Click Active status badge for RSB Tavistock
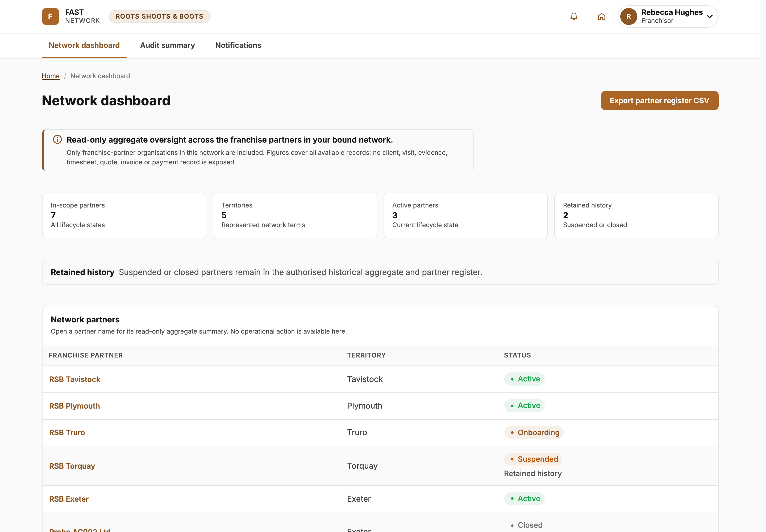766x532 pixels. (x=524, y=379)
